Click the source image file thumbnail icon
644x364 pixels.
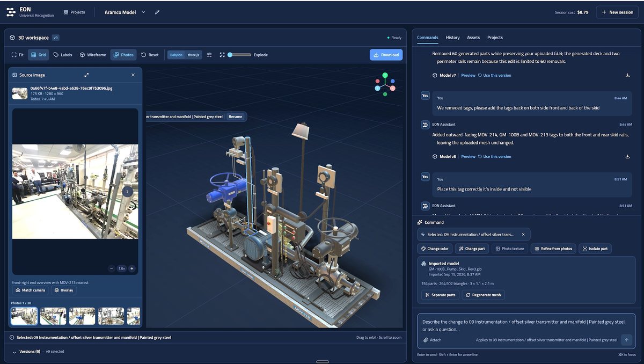20,93
